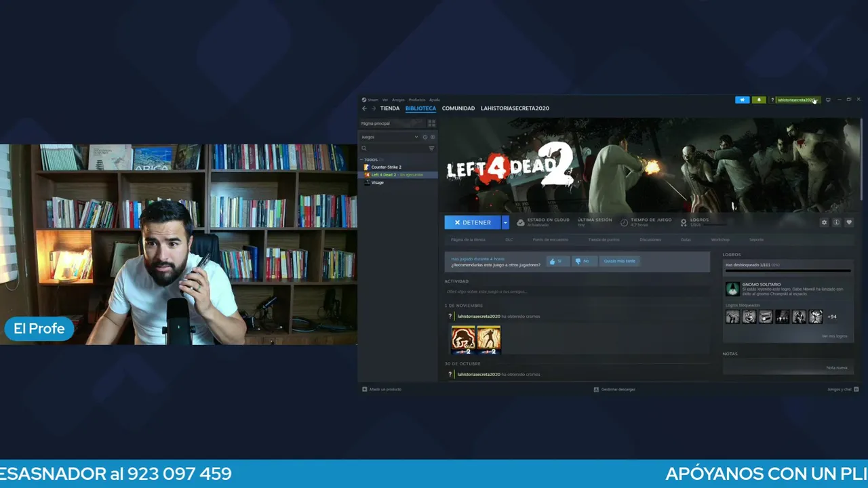Click the first trading card thumbnail
The height and width of the screenshot is (488, 868).
click(x=464, y=340)
